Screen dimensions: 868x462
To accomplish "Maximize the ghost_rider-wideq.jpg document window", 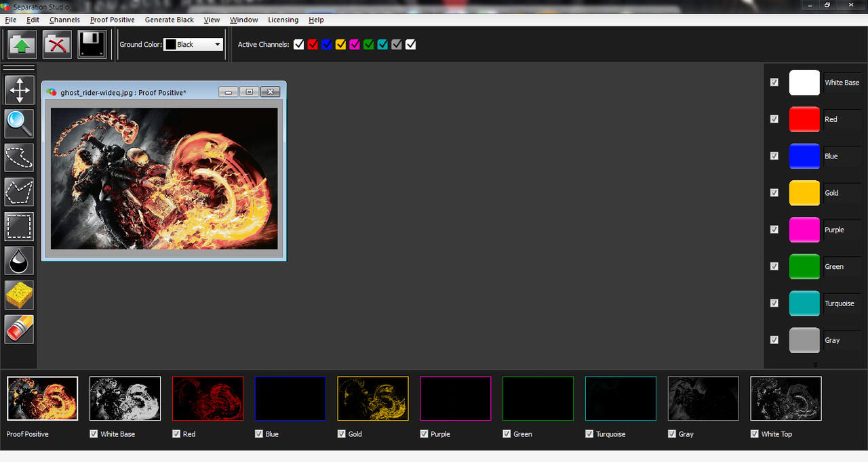I will pyautogui.click(x=249, y=92).
